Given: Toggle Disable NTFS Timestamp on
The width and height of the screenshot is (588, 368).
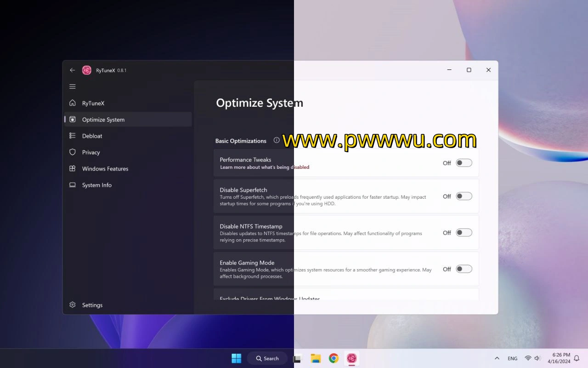Looking at the screenshot, I should pyautogui.click(x=464, y=233).
